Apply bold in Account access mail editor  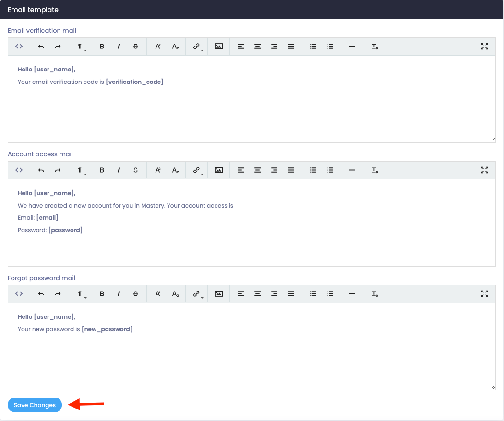(102, 170)
